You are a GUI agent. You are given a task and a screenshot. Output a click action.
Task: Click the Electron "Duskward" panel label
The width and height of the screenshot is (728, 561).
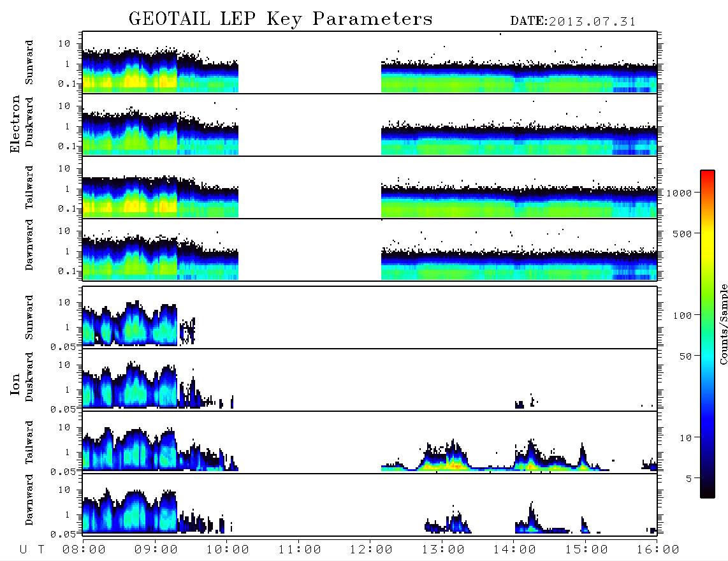29,122
